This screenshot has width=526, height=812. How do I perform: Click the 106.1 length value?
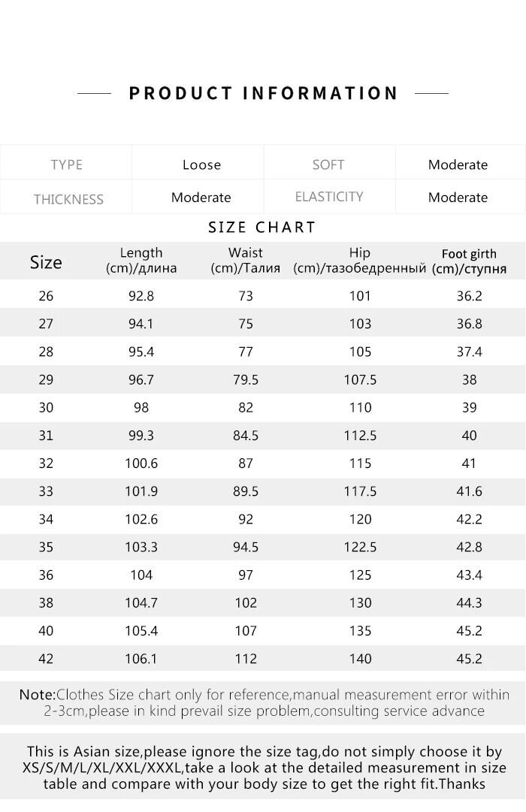click(x=141, y=659)
